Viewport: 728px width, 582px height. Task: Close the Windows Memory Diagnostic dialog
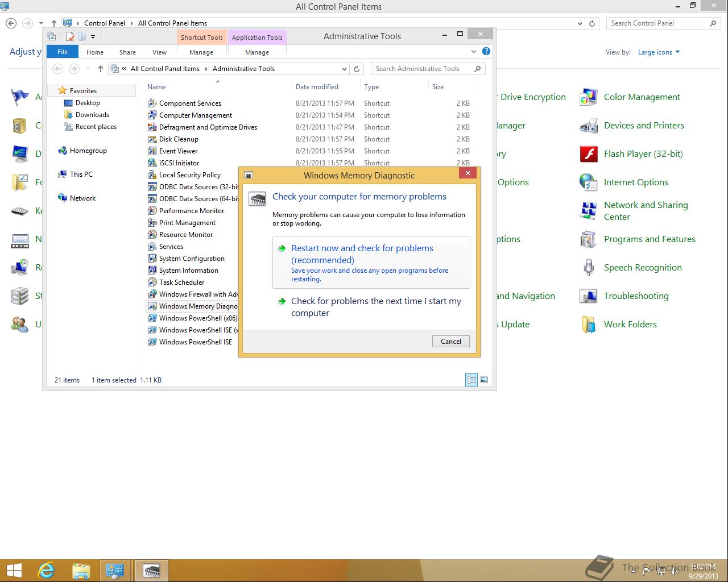point(468,173)
